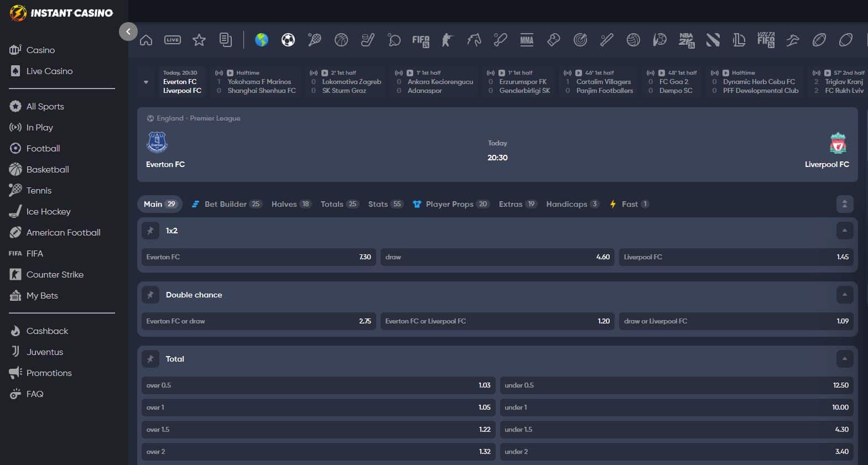The width and height of the screenshot is (868, 465).
Task: Select the table tennis paddle icon
Action: (x=394, y=40)
